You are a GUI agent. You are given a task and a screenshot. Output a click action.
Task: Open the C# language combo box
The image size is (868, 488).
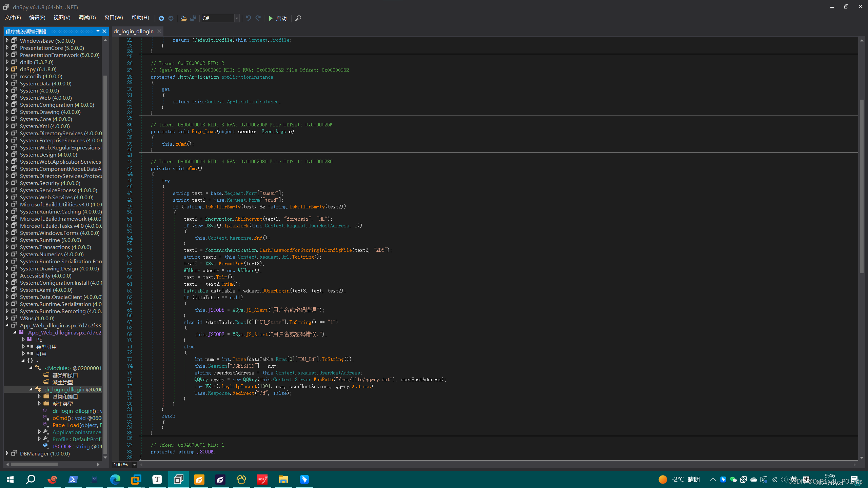221,18
